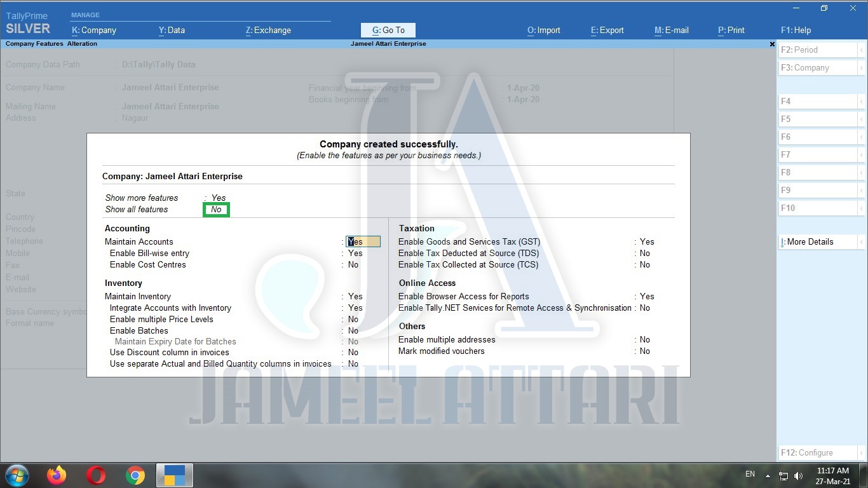This screenshot has width=868, height=488.
Task: Open F1: Help
Action: tap(796, 30)
